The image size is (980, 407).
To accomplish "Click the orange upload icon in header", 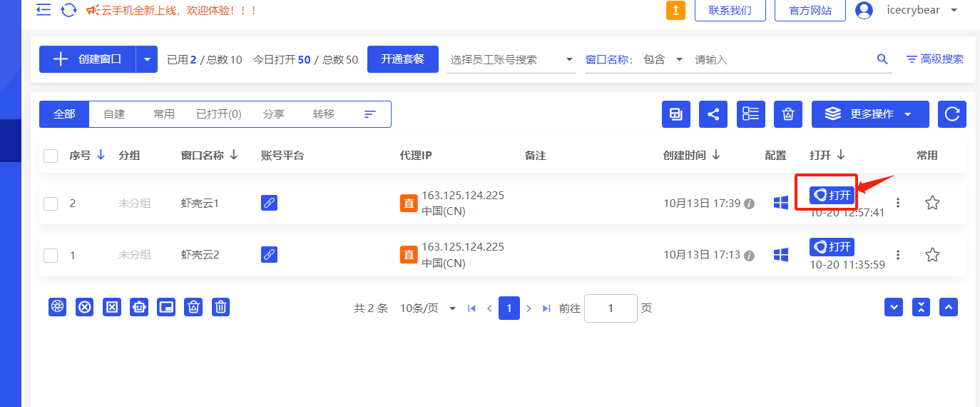I will tap(675, 10).
